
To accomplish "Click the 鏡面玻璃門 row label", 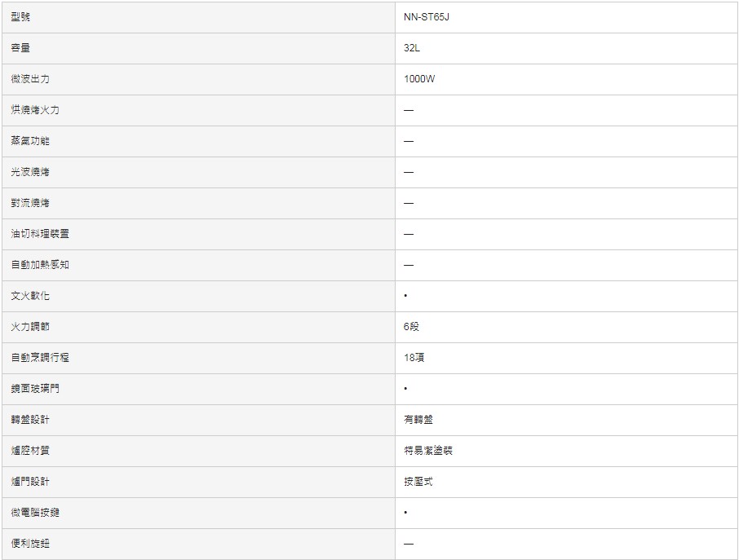I will tap(35, 389).
